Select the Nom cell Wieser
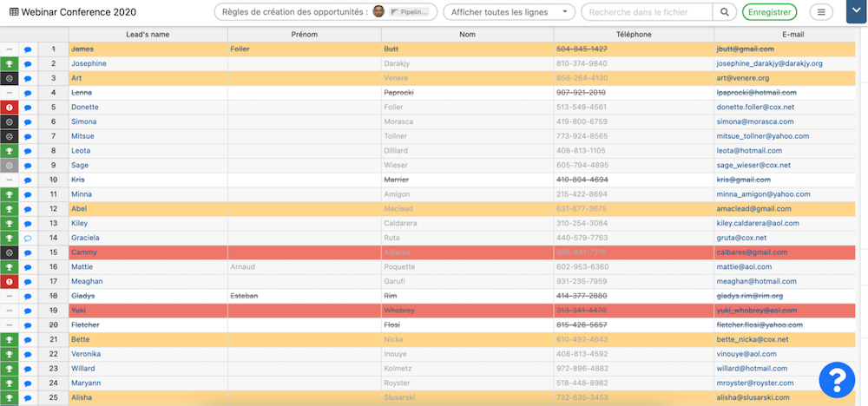The image size is (868, 406). coord(467,165)
